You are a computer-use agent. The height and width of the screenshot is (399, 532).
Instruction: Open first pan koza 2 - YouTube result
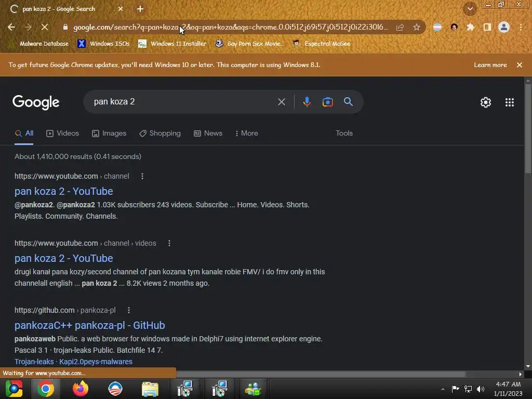[x=64, y=191]
